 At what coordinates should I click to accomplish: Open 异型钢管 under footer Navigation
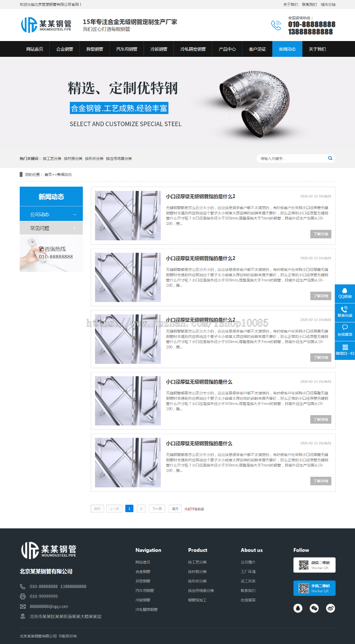click(143, 581)
